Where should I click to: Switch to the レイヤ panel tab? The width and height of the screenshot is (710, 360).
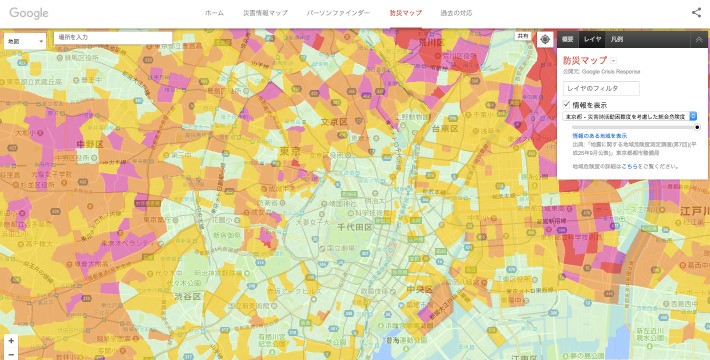(592, 39)
